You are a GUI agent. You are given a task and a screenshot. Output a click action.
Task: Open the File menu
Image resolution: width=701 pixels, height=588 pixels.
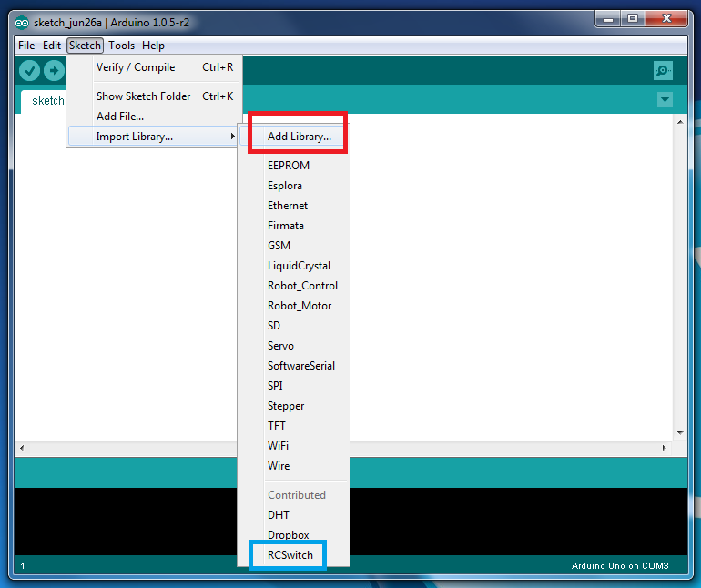26,46
